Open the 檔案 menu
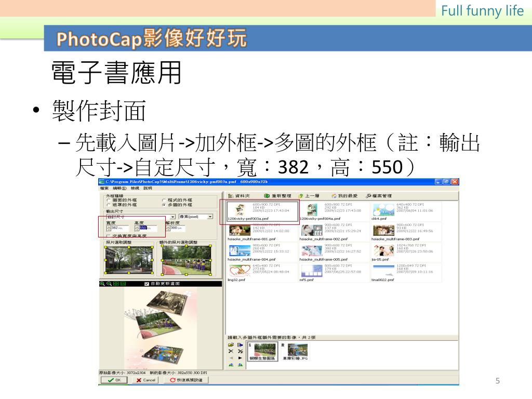The height and width of the screenshot is (399, 532). [104, 188]
